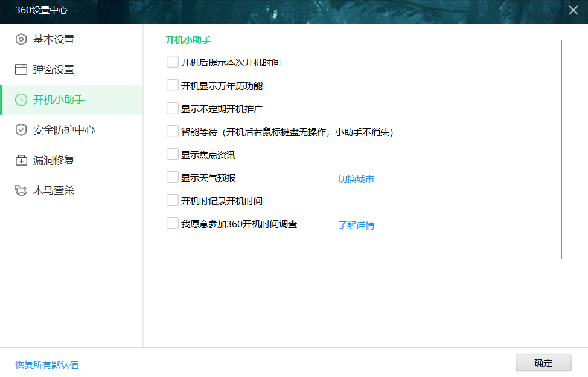Tick the 开机显示万年历功能 checkbox

coord(173,85)
